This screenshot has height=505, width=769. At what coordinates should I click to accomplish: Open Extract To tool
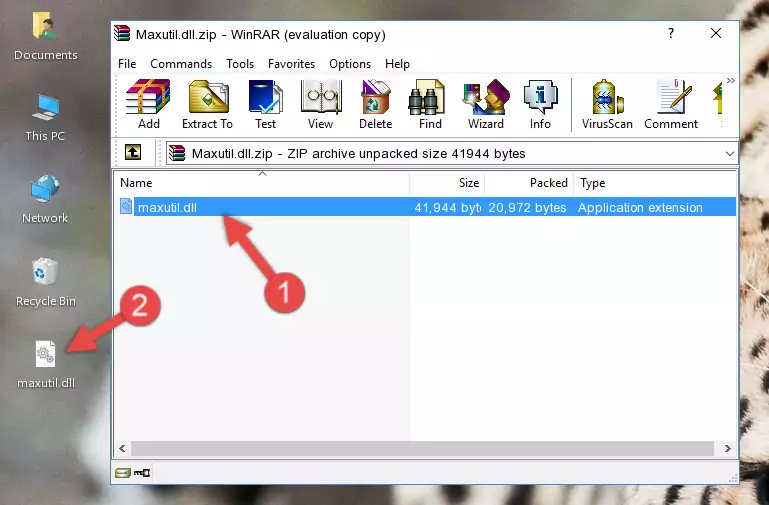pos(207,104)
